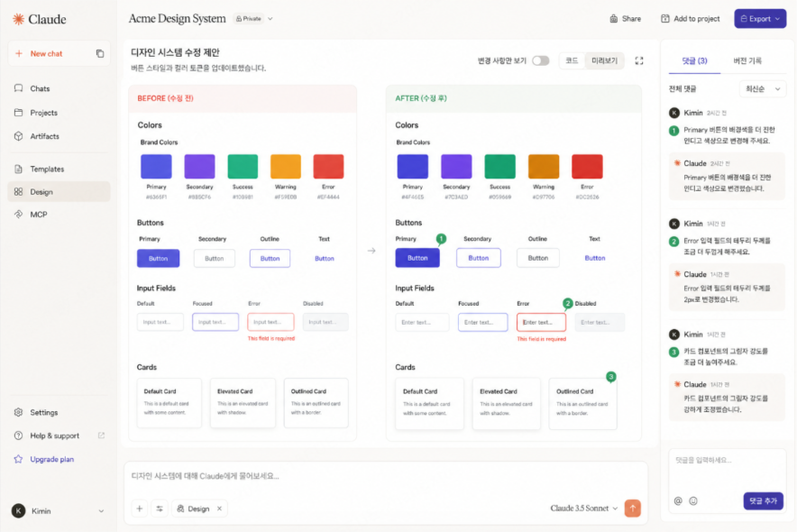Image resolution: width=797 pixels, height=532 pixels.
Task: Click the Claude chat prompt input field
Action: [385, 476]
